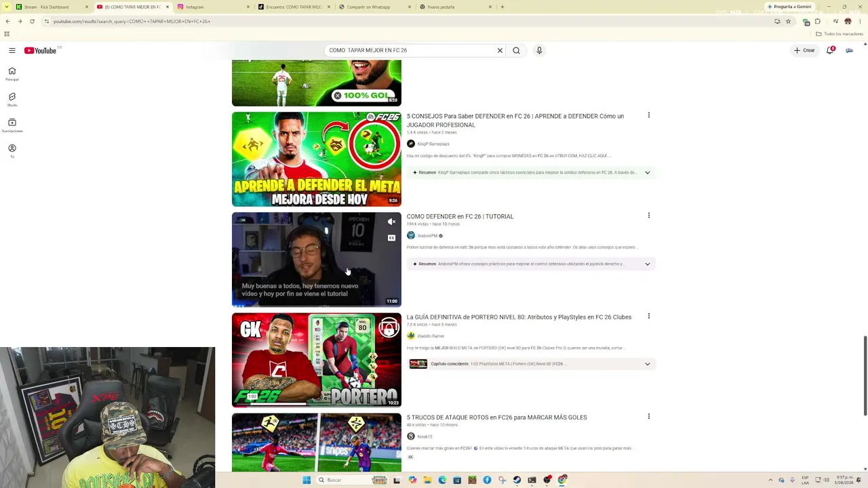Open the 5 TRUCOS DE ATAQUE thumbnail

(x=317, y=442)
